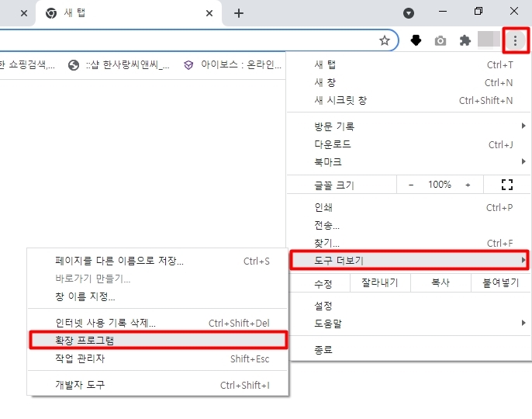Click 잘라내기 cut button
Screen dimensions: 532x419
[x=380, y=282]
